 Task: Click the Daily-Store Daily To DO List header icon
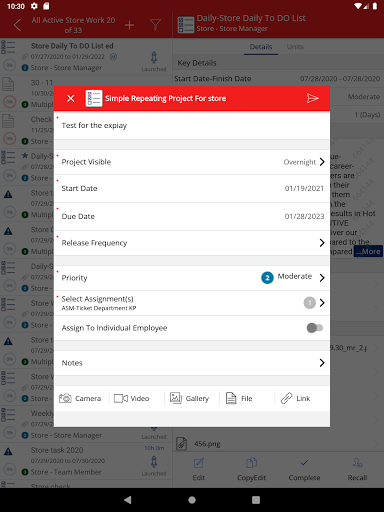pos(186,25)
